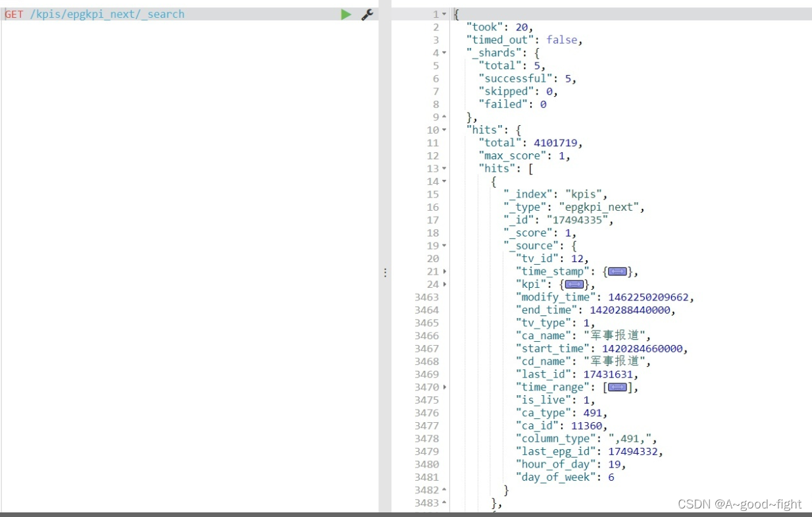
Task: Click the request editor line with GET /kpis/epgkpi_next/_search
Action: [190, 14]
